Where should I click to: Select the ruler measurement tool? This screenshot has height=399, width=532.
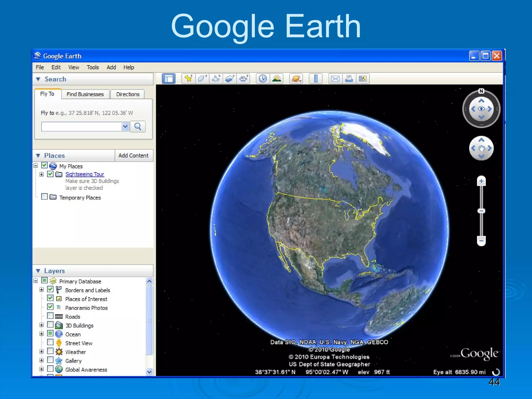316,78
